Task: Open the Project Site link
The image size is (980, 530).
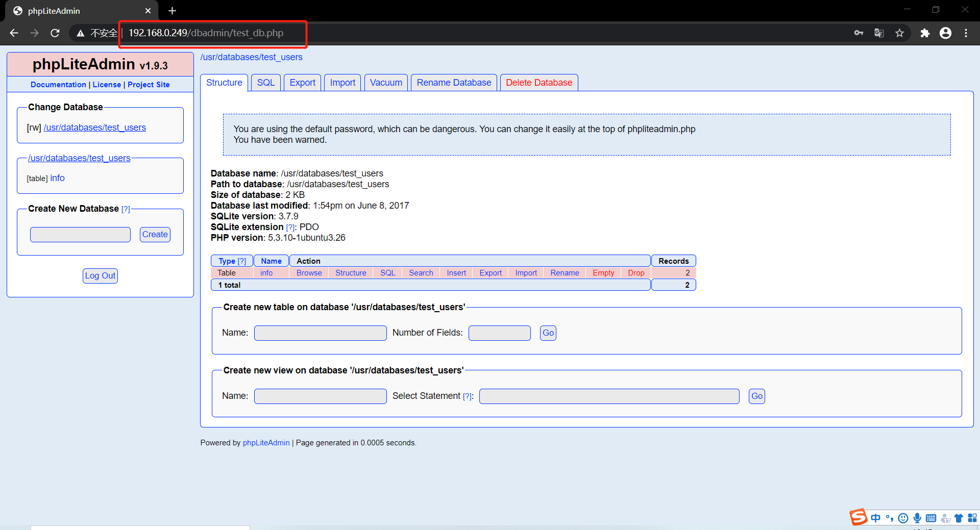Action: pos(149,85)
